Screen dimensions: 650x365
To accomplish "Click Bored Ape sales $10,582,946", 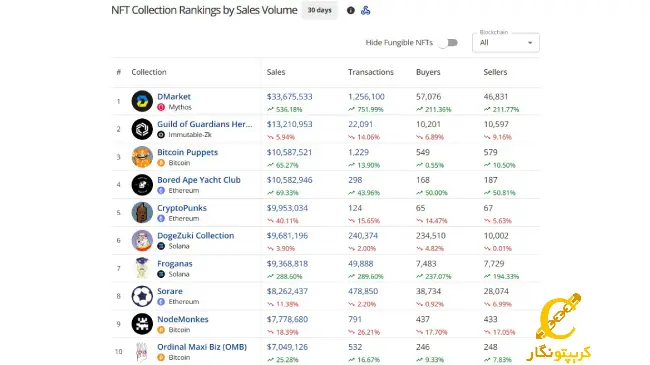I will click(x=289, y=180).
